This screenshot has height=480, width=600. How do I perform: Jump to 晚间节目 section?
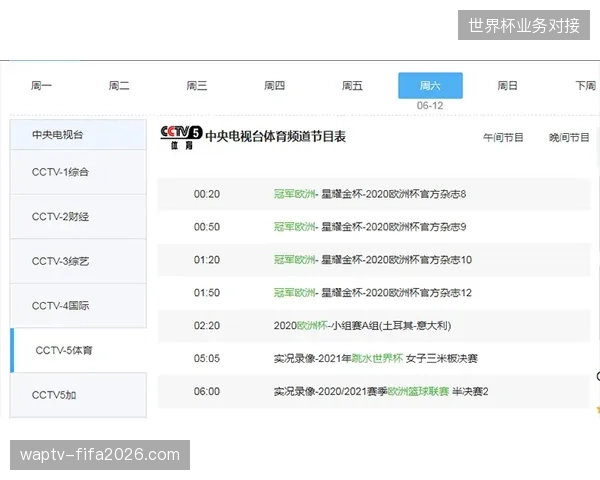[x=569, y=137]
